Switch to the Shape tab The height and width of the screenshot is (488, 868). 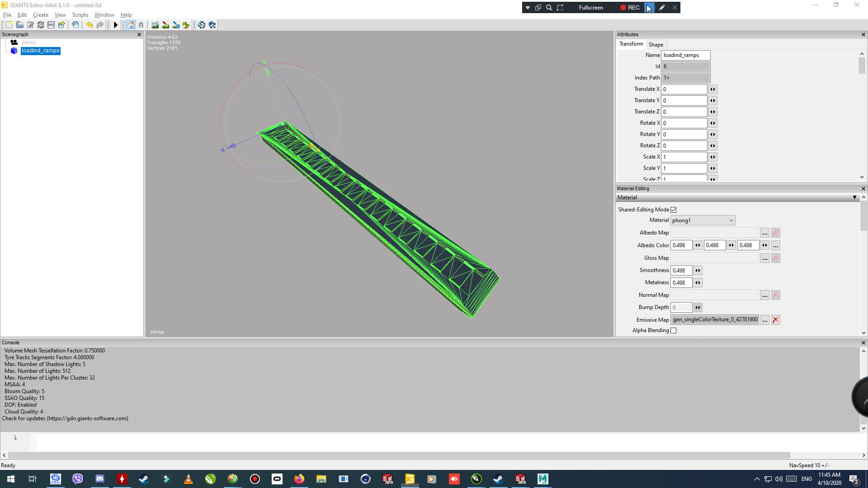point(656,45)
